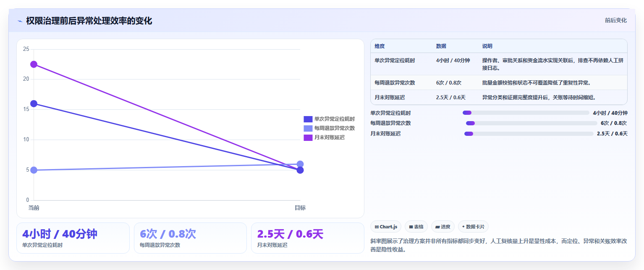Screen dimensions: 644x270
Task: Click table value 2.5天 / 0.6天
Action: click(451, 97)
